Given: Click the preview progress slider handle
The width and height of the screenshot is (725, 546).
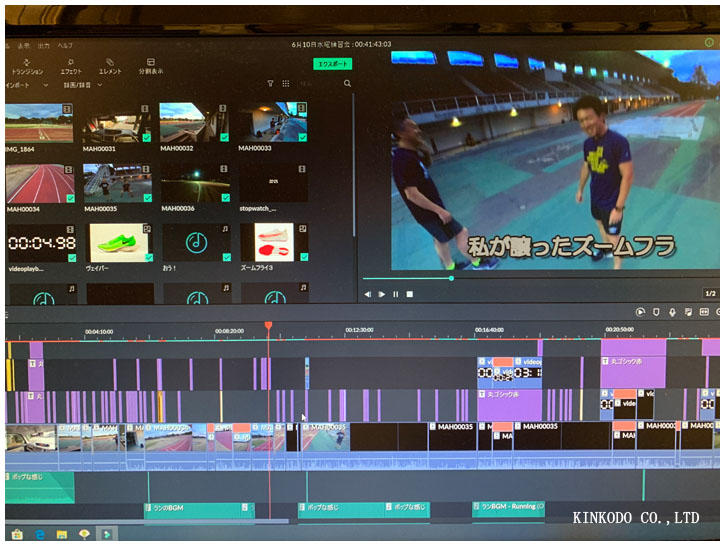Looking at the screenshot, I should pyautogui.click(x=451, y=278).
